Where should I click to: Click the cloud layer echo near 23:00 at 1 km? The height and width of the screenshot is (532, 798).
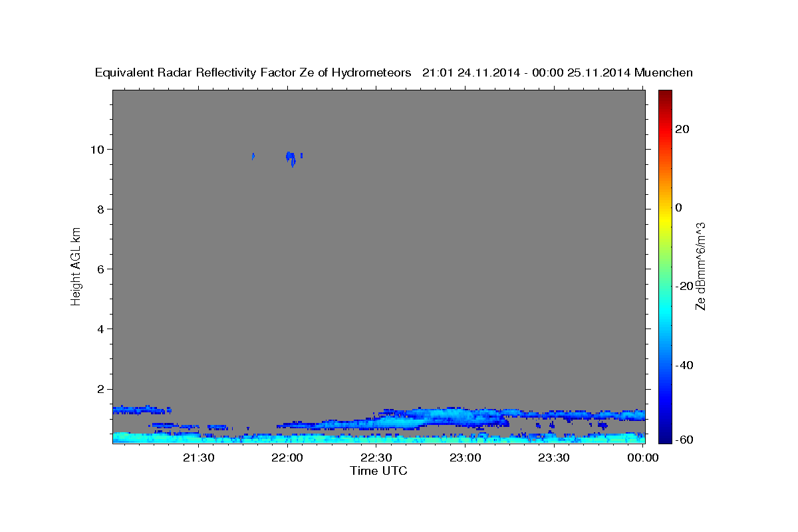pyautogui.click(x=459, y=417)
